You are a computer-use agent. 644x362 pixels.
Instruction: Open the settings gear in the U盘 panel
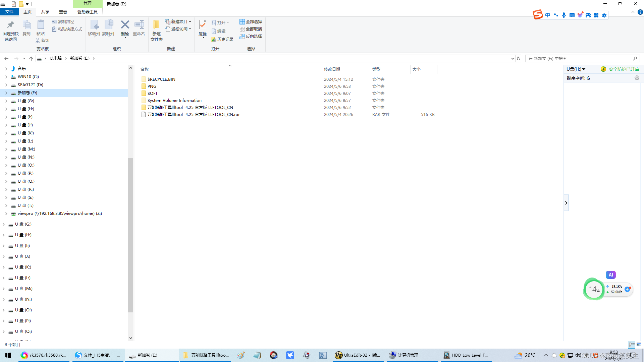tap(637, 78)
